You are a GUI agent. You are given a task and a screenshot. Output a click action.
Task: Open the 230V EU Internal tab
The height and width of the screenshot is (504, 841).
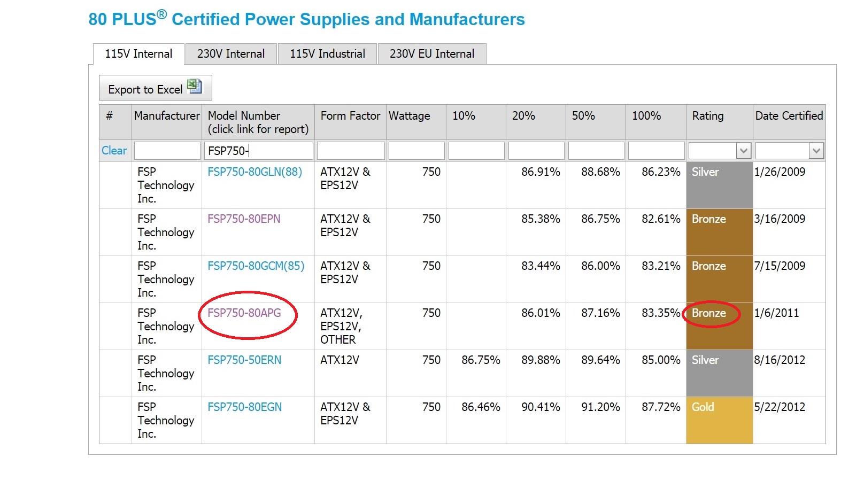(431, 54)
